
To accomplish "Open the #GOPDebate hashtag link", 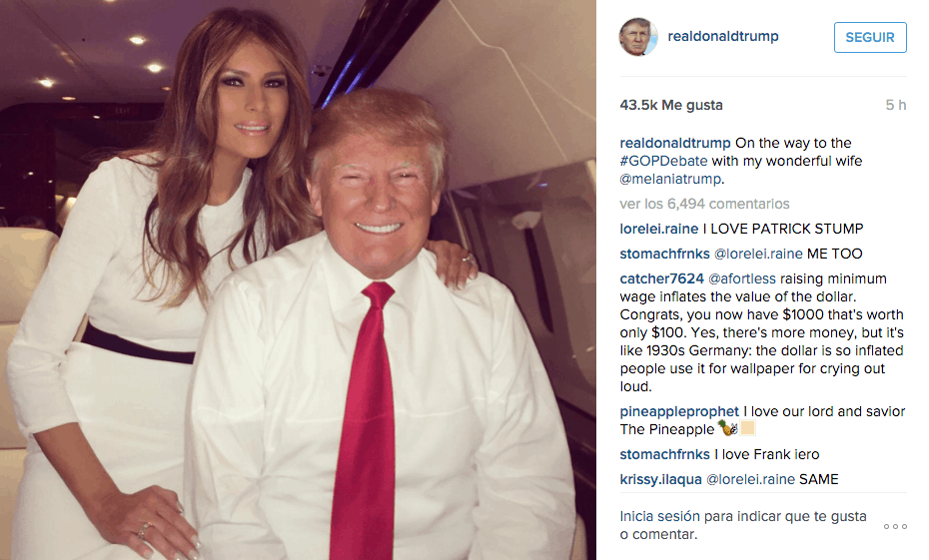I will point(663,161).
